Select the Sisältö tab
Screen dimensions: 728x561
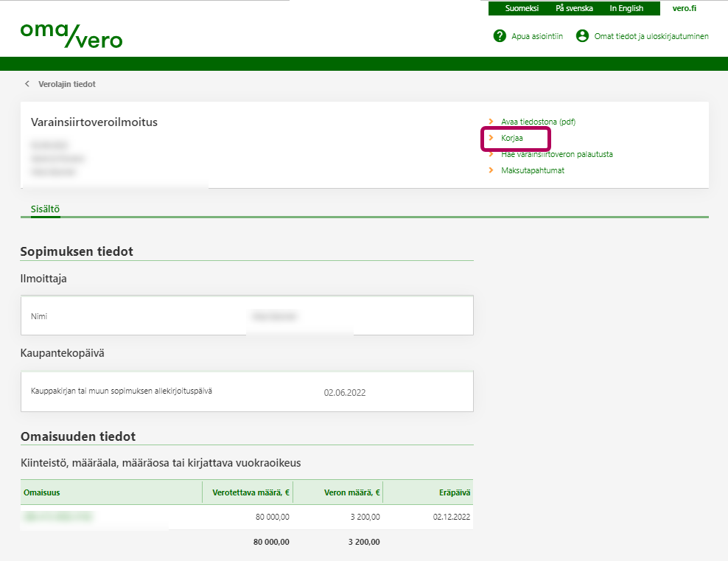(45, 209)
